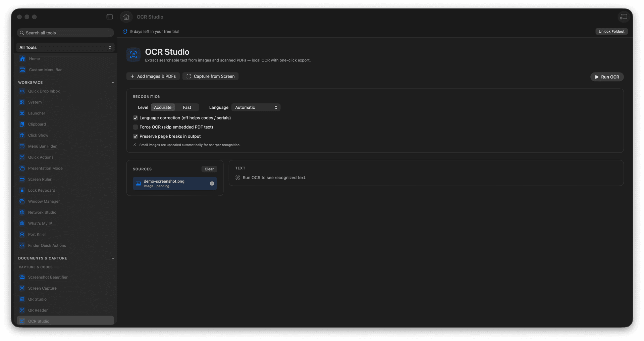Click the free trial countdown icon
The height and width of the screenshot is (341, 644).
pyautogui.click(x=125, y=32)
